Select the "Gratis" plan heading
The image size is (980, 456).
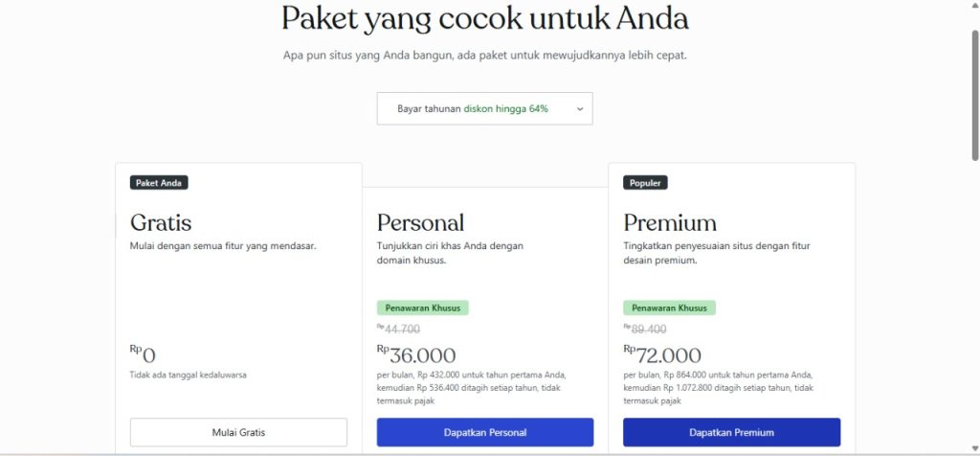tap(161, 223)
